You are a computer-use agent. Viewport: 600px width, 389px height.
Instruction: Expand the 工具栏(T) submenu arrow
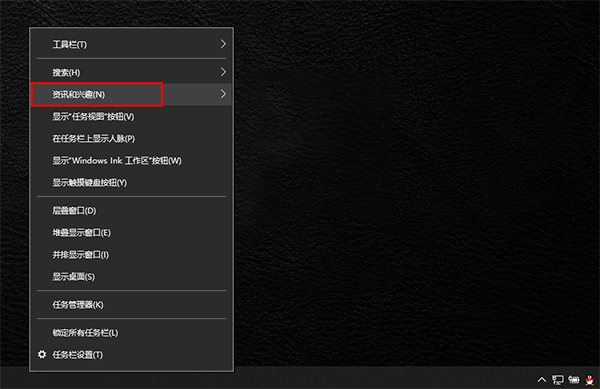coord(223,44)
